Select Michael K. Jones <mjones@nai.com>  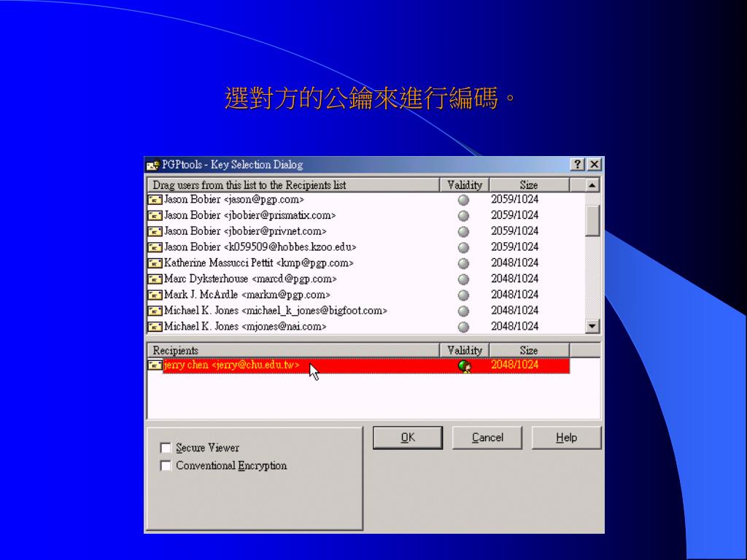click(x=245, y=326)
